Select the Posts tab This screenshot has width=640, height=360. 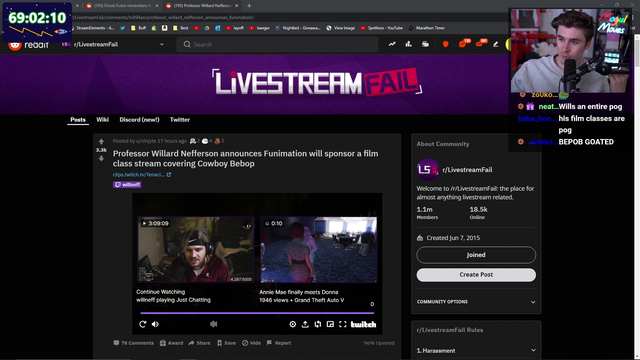78,120
